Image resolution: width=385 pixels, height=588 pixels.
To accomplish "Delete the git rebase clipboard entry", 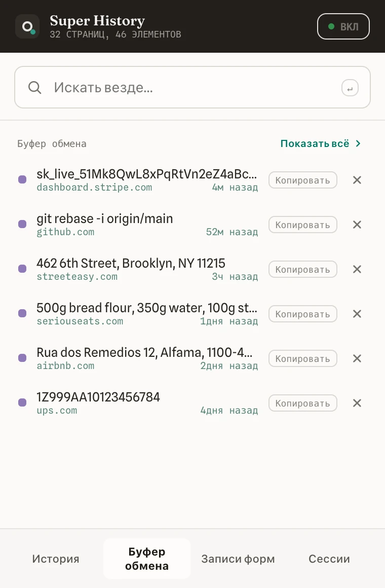I will [x=357, y=225].
